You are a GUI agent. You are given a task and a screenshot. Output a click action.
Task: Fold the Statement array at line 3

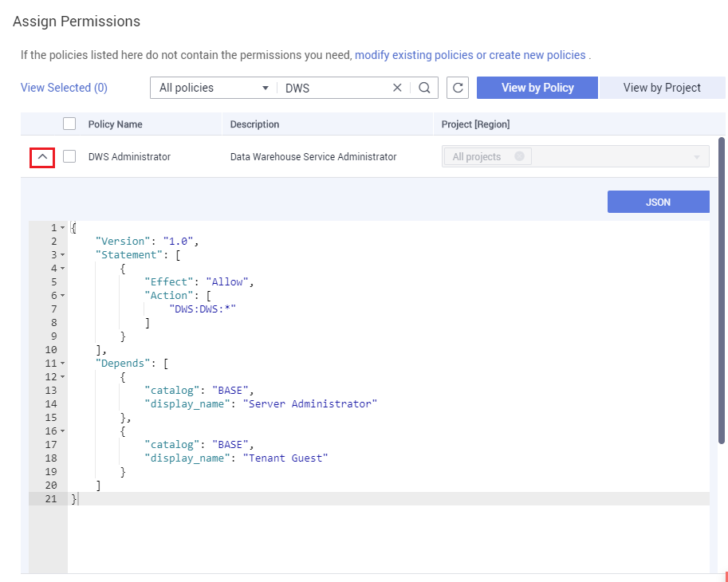coord(63,255)
